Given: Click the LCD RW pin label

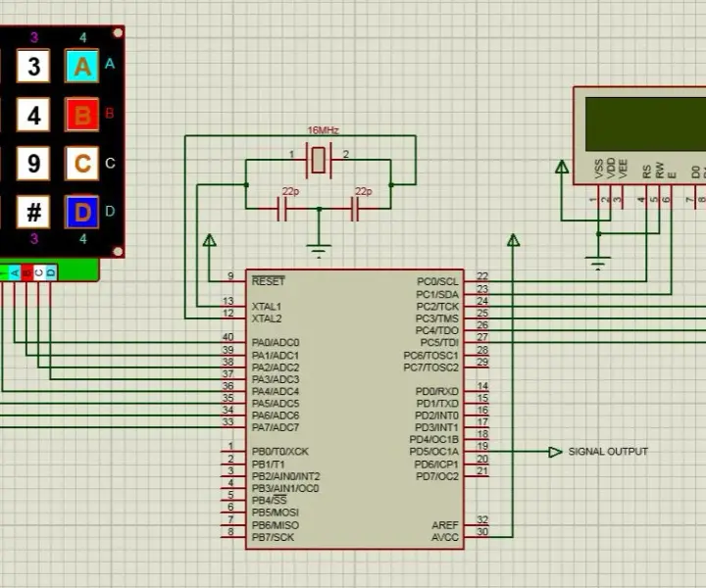Looking at the screenshot, I should pyautogui.click(x=659, y=171).
